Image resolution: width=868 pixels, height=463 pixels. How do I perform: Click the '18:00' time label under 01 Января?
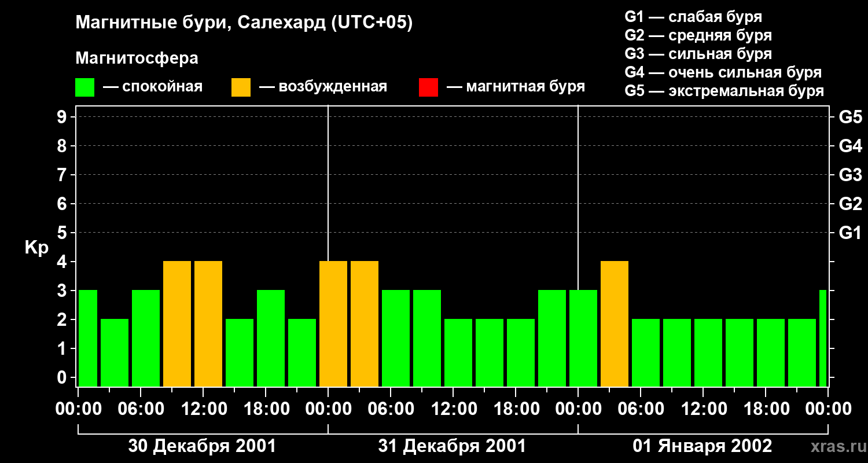coord(766,409)
